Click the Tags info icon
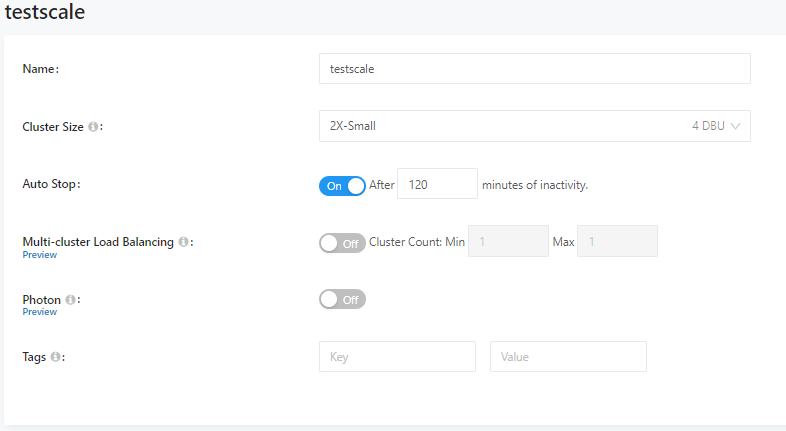The image size is (786, 431). pyautogui.click(x=56, y=356)
